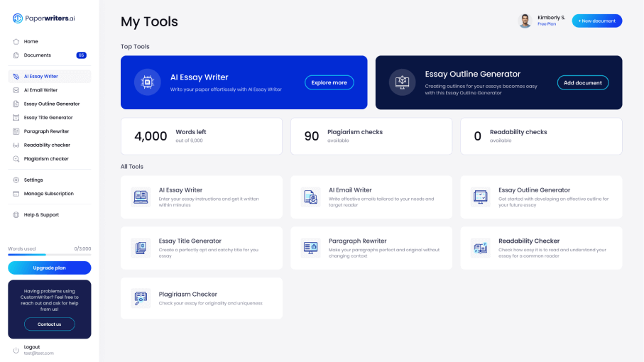Go to Home in the sidebar

pyautogui.click(x=49, y=41)
